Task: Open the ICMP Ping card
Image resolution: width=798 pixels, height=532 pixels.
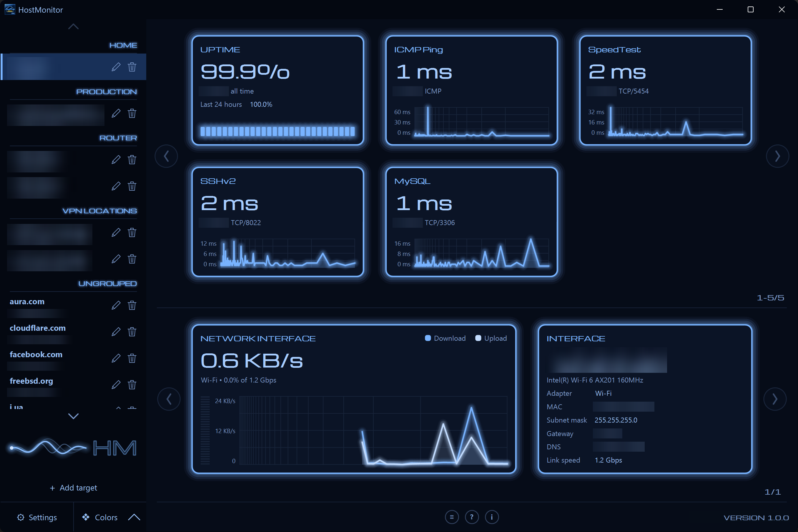Action: (472, 90)
